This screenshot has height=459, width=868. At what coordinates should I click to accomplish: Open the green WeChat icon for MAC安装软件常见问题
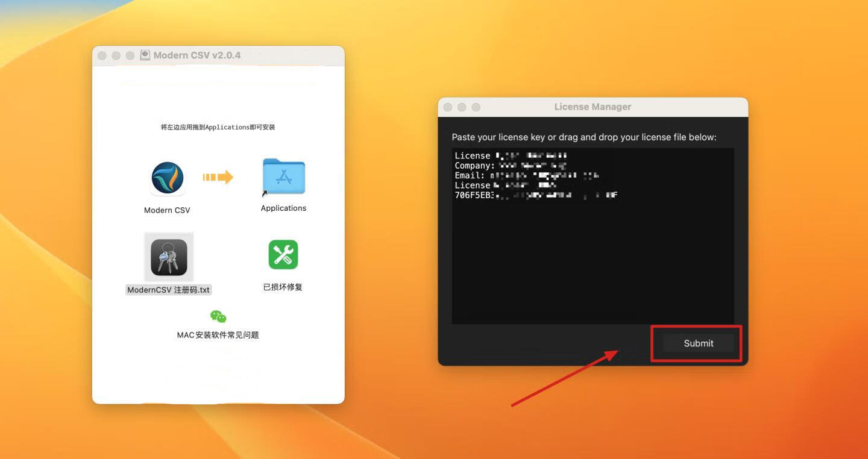point(218,317)
